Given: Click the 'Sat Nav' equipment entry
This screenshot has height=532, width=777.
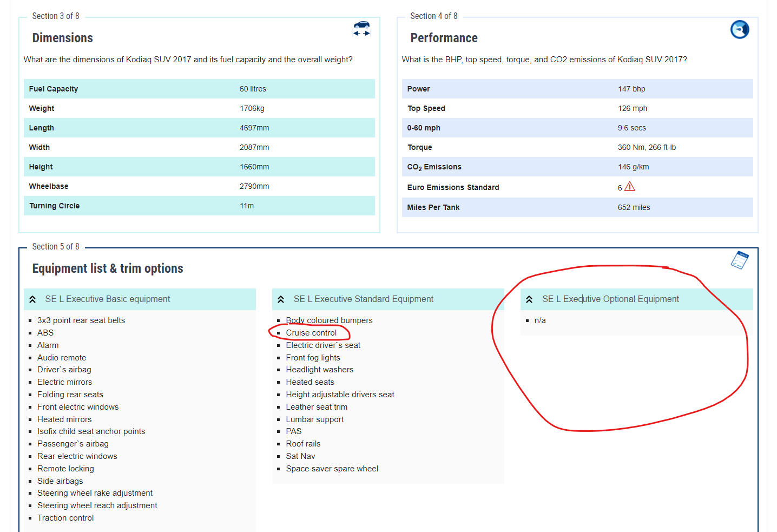Looking at the screenshot, I should [x=300, y=456].
